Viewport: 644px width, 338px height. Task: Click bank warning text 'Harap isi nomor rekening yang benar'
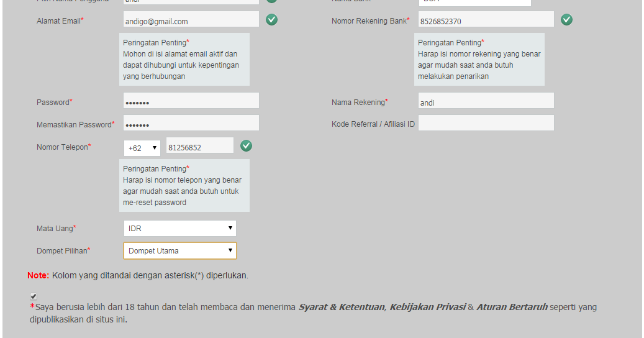pyautogui.click(x=479, y=54)
